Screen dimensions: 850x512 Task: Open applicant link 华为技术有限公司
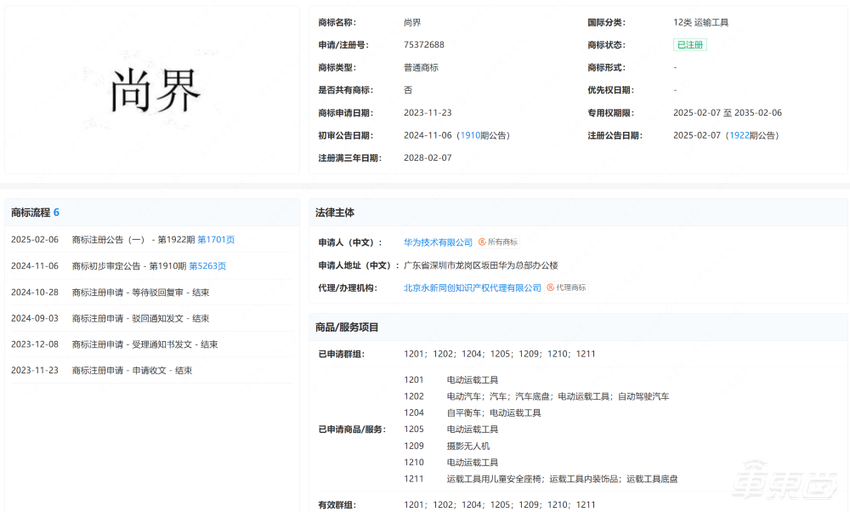click(x=438, y=242)
